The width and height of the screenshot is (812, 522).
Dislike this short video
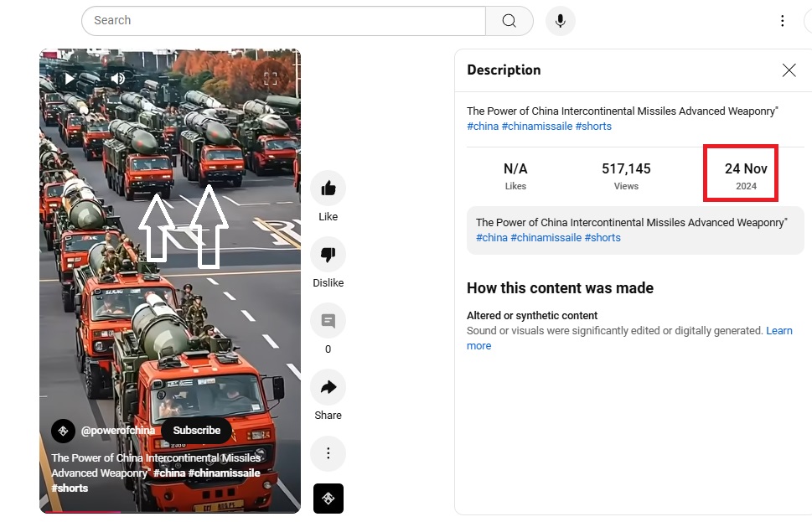328,255
